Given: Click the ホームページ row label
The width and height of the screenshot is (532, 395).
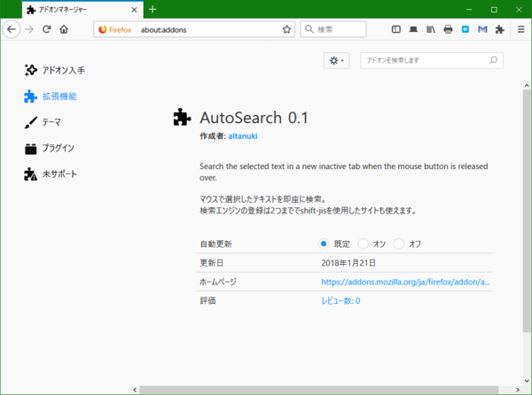Looking at the screenshot, I should click(x=218, y=282).
